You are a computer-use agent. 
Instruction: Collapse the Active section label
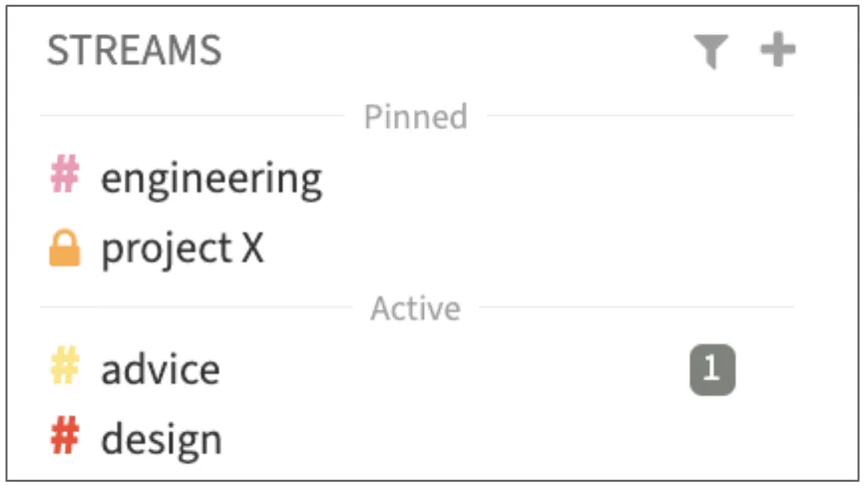coord(415,308)
